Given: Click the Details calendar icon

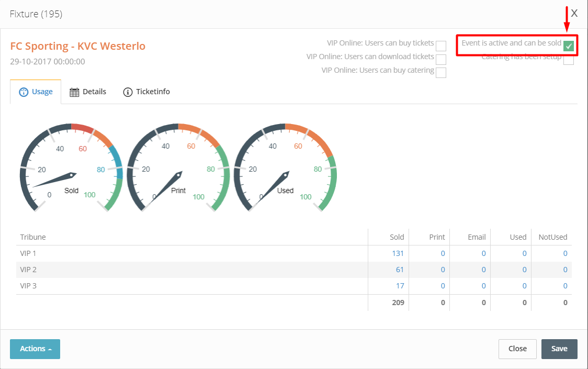Looking at the screenshot, I should 74,92.
